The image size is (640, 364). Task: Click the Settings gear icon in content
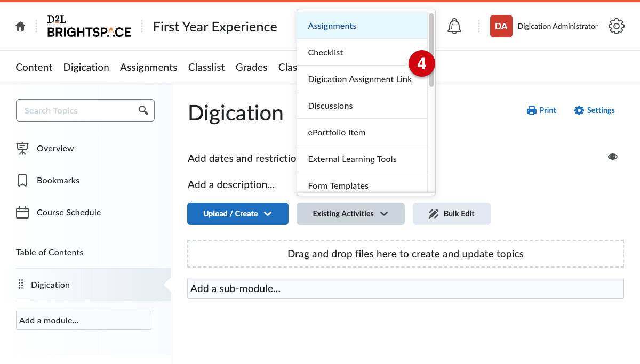pos(579,110)
